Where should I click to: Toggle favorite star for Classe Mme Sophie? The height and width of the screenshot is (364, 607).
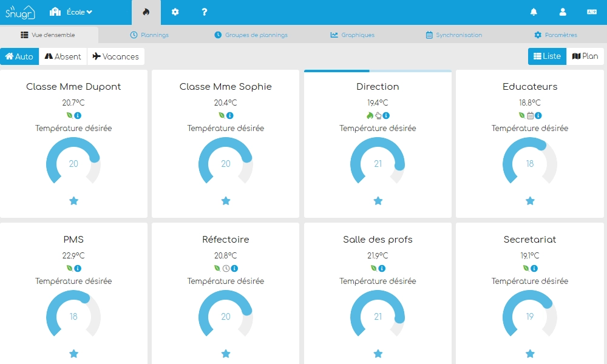226,201
